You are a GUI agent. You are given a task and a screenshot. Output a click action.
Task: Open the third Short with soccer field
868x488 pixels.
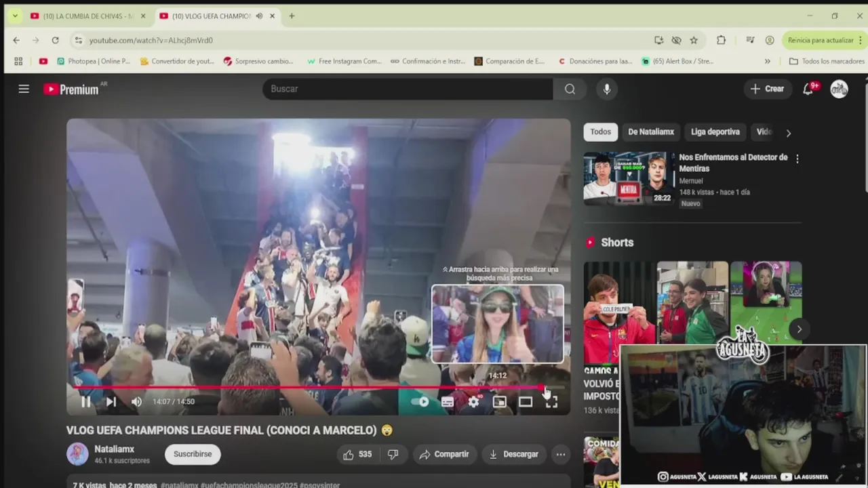point(766,302)
